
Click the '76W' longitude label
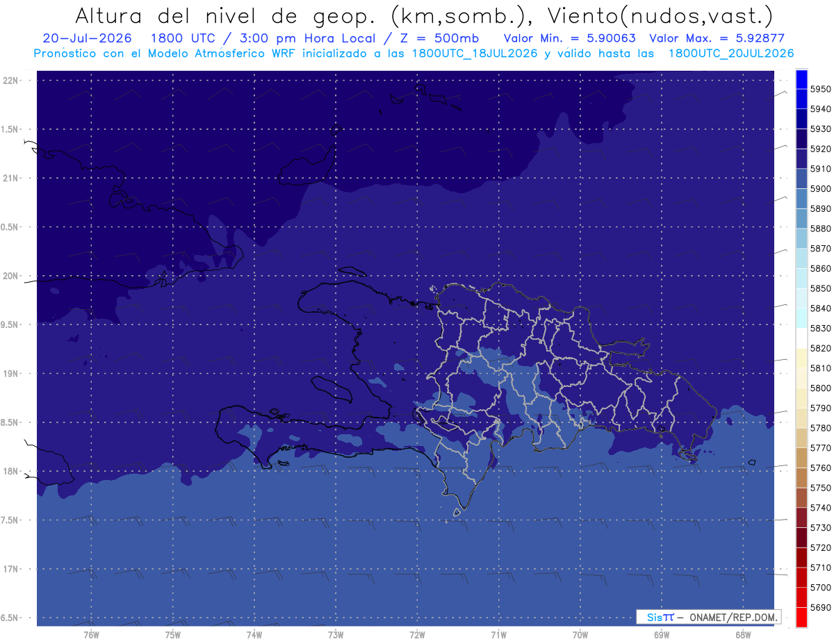coord(91,634)
